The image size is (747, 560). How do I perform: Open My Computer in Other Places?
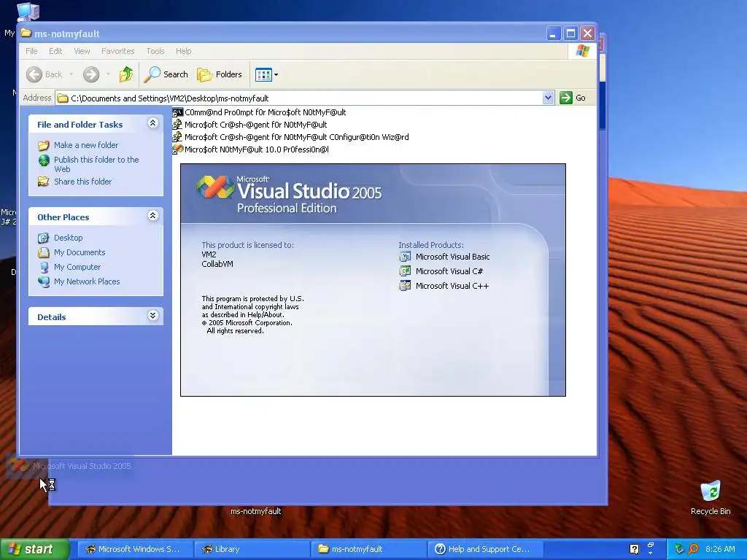[77, 267]
